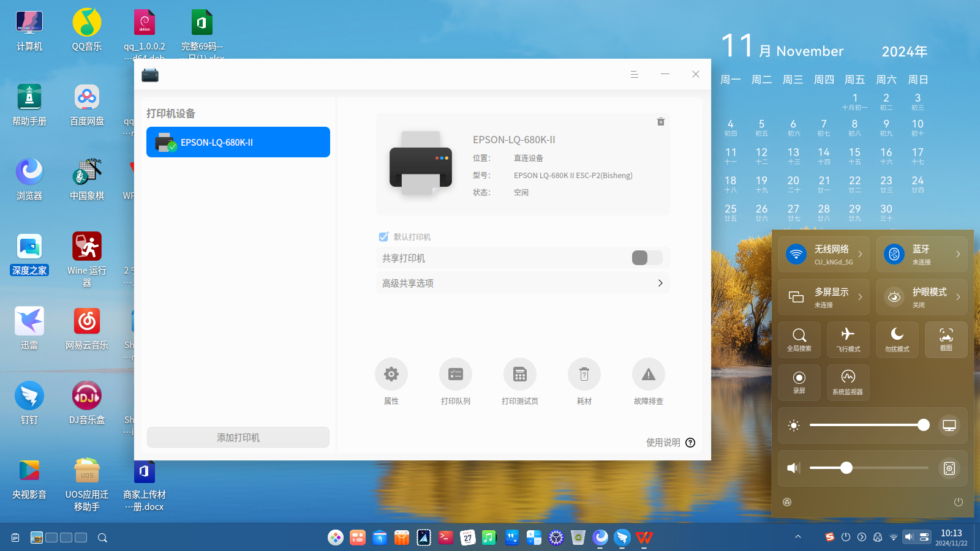This screenshot has width=980, height=551.
Task: Expand the system tray arrow
Action: [x=798, y=537]
